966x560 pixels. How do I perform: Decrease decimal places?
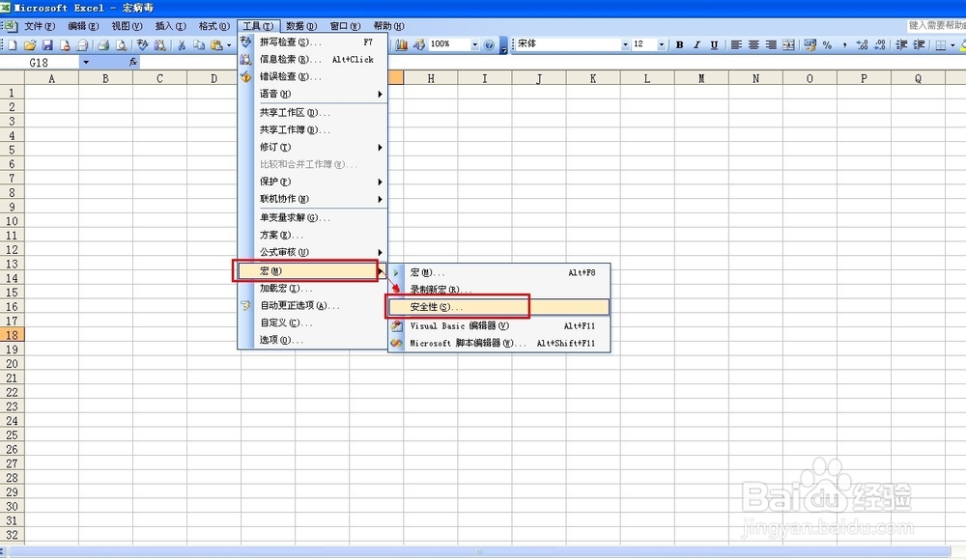(x=880, y=45)
